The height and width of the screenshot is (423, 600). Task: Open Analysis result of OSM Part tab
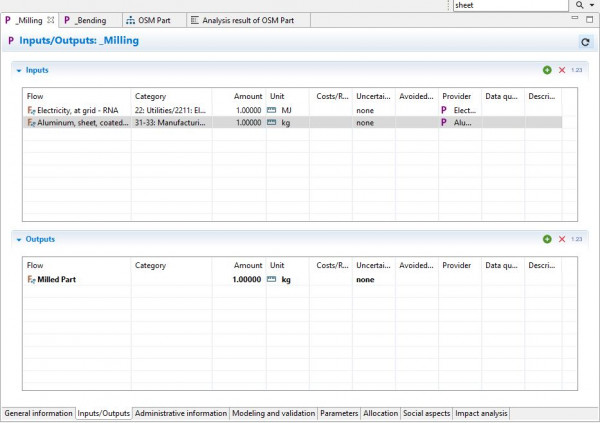tap(248, 20)
